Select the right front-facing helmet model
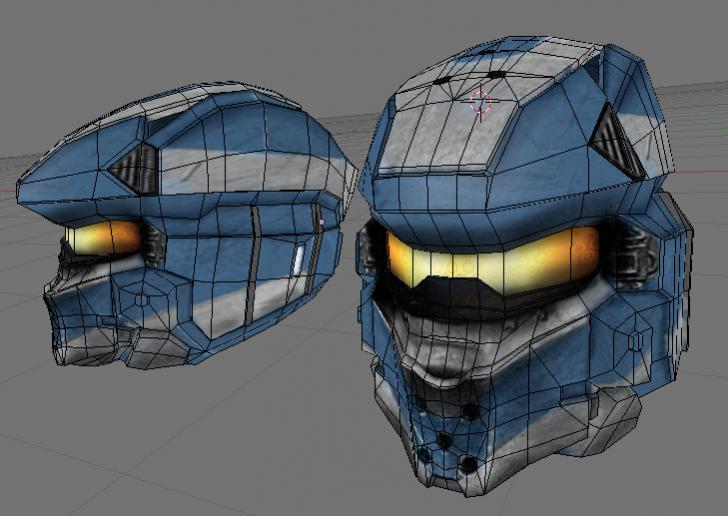Viewport: 728px width, 516px height. tap(525, 265)
